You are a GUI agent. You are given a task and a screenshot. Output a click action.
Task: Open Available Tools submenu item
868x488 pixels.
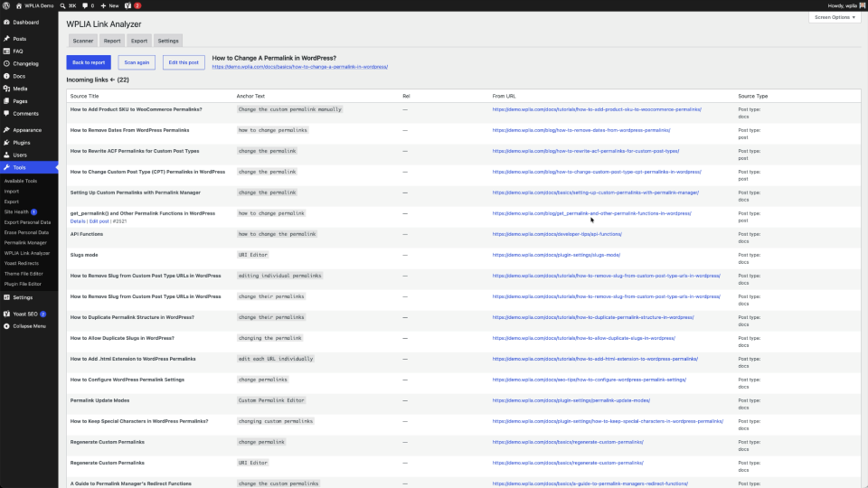[21, 181]
